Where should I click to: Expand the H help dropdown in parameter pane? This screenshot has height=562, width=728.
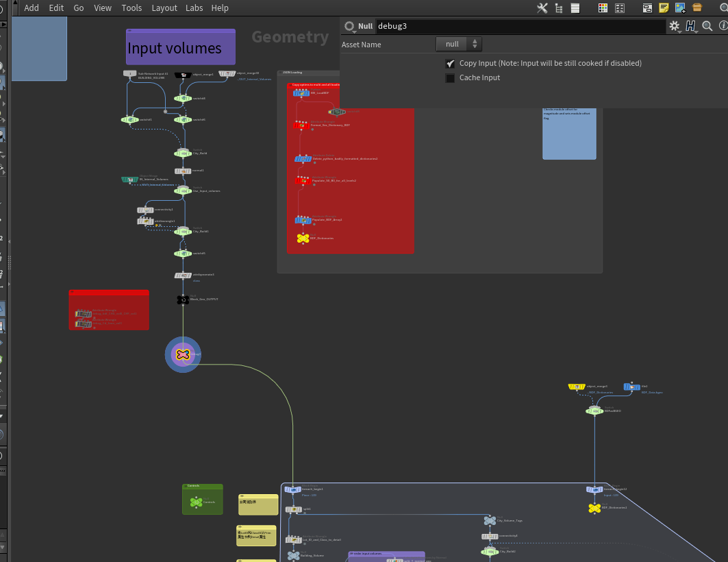point(692,26)
